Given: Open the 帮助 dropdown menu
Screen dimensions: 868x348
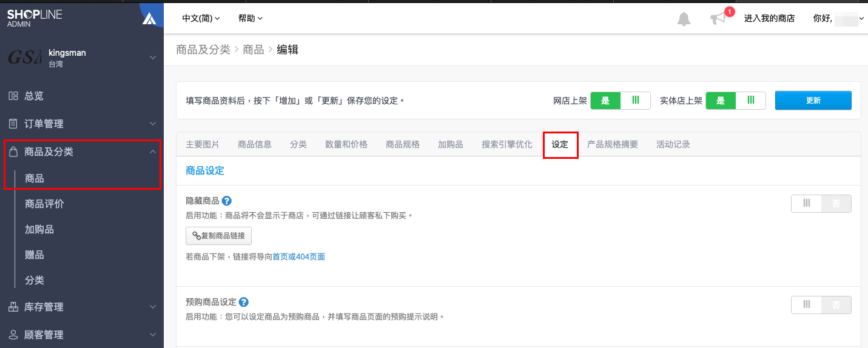Looking at the screenshot, I should (251, 18).
